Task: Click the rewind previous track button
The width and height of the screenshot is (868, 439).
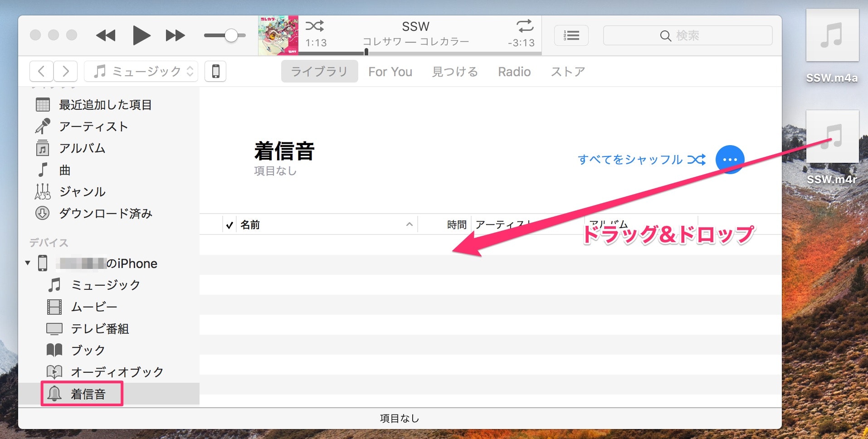Action: point(106,35)
